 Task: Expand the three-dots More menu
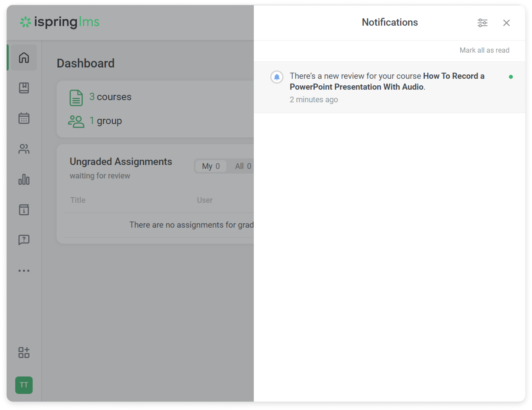24,271
